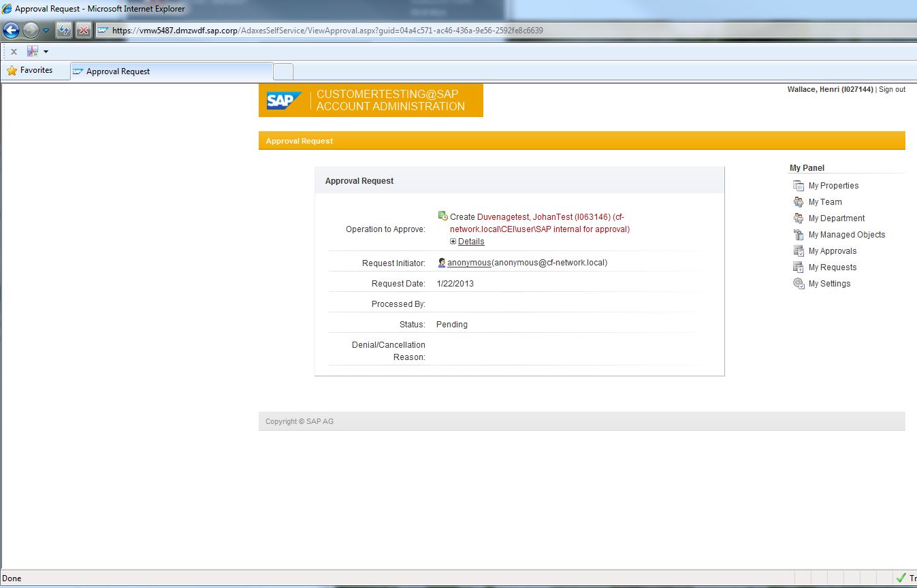Click My Requests icon
This screenshot has height=588, width=917.
799,267
